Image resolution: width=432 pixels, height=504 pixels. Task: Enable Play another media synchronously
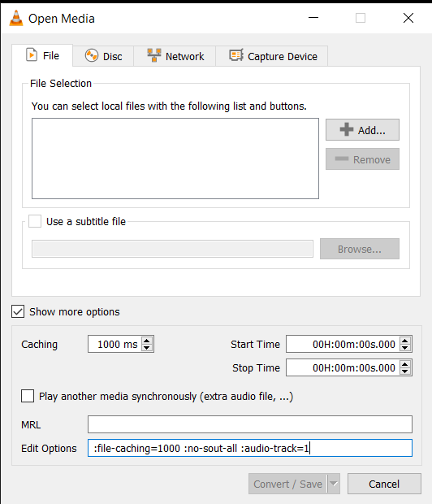click(x=28, y=396)
